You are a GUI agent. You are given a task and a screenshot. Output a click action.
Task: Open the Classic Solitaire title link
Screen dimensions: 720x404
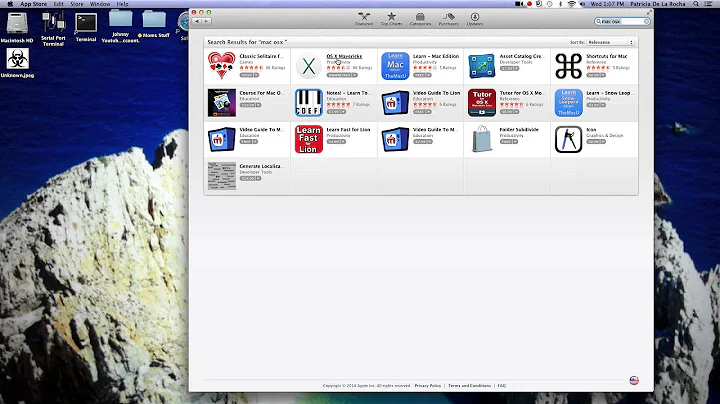[261, 56]
